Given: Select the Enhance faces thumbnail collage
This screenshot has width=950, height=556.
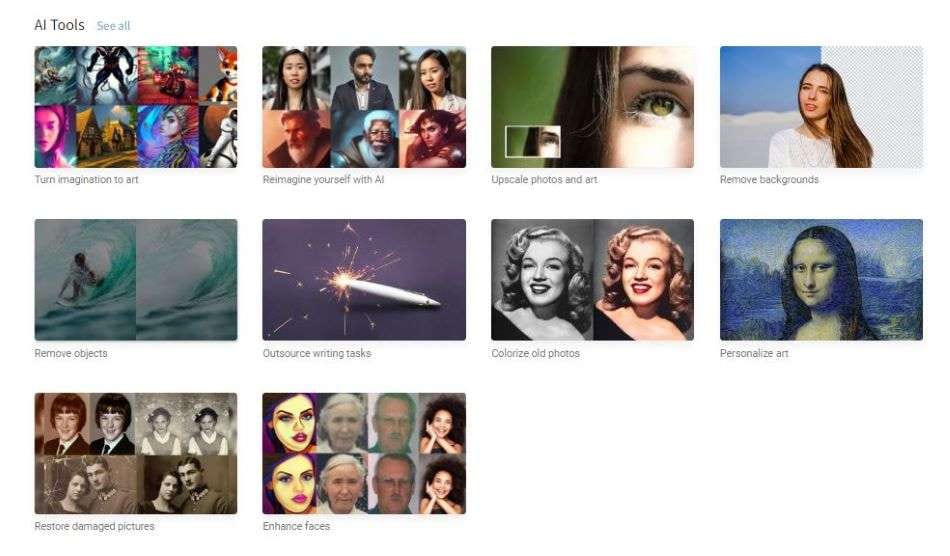Looking at the screenshot, I should [364, 454].
